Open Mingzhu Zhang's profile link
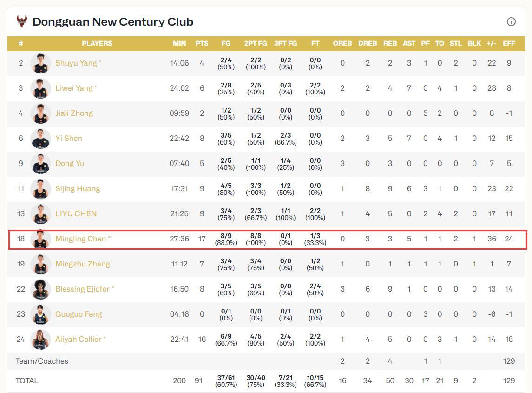This screenshot has height=393, width=532. click(83, 264)
